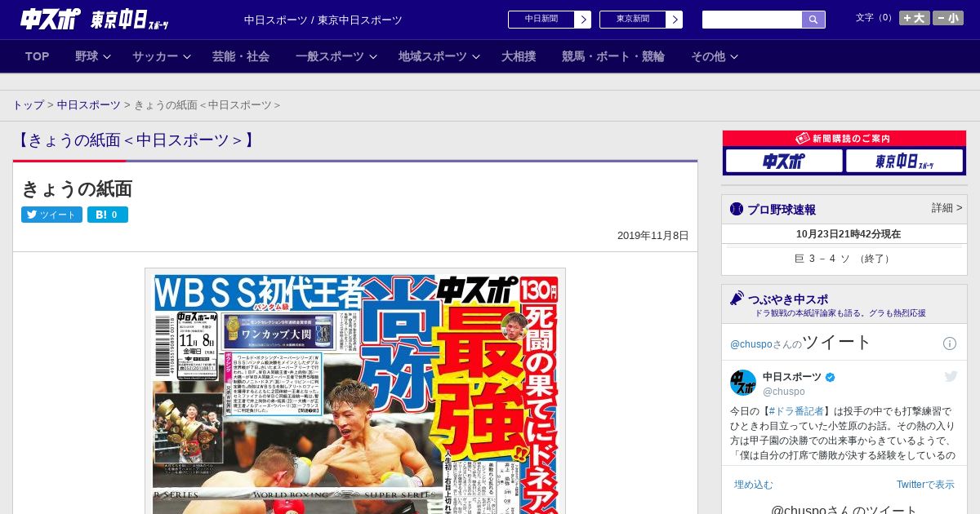Open the TOP menu item
This screenshot has width=980, height=514.
38,56
